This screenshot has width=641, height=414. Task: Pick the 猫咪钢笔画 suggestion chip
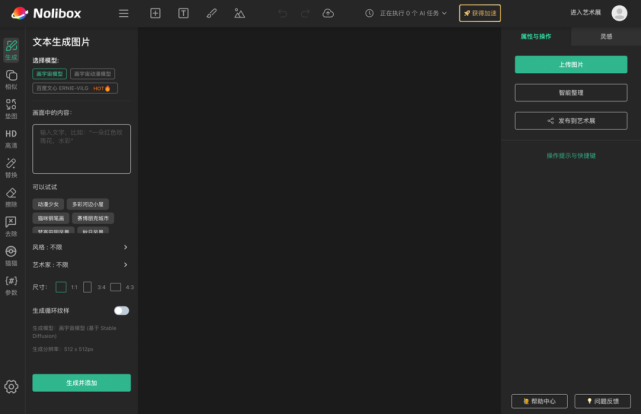click(x=51, y=218)
